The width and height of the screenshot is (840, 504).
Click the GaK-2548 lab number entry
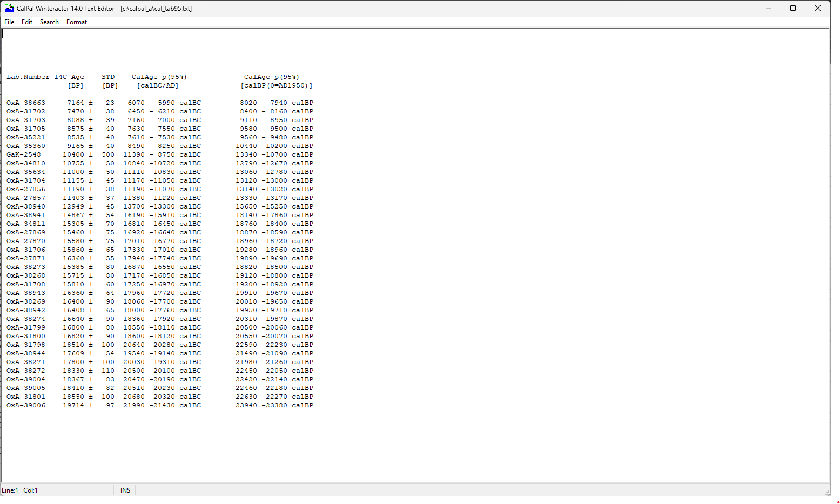pos(24,155)
